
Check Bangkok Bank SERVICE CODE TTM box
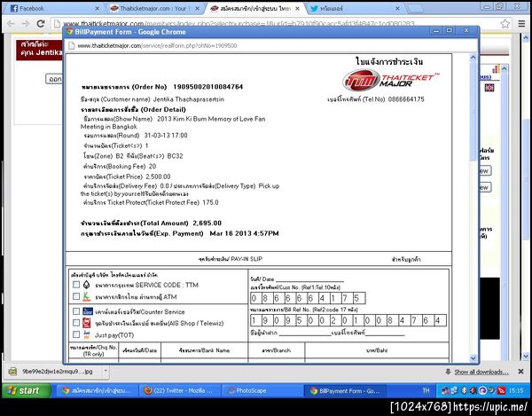[76, 285]
